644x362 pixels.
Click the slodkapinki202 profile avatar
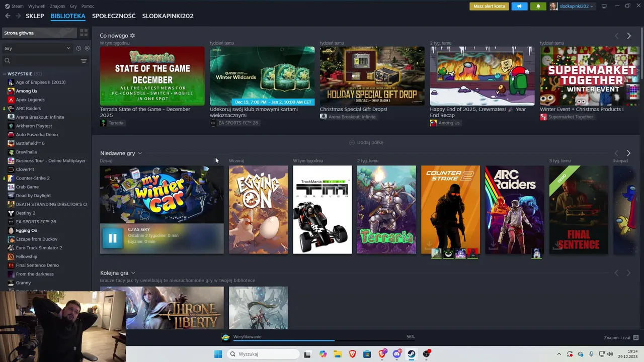(x=553, y=6)
